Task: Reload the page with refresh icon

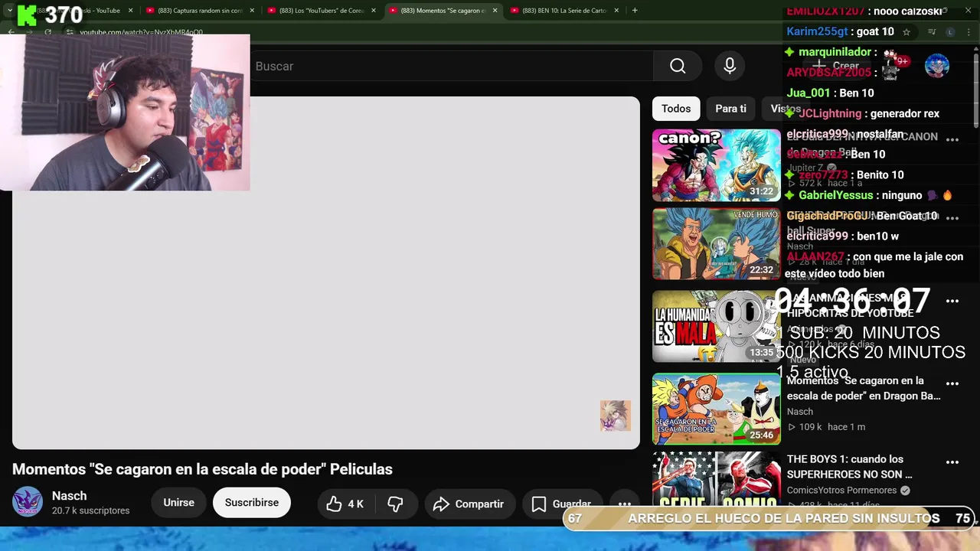Action: coord(47,32)
